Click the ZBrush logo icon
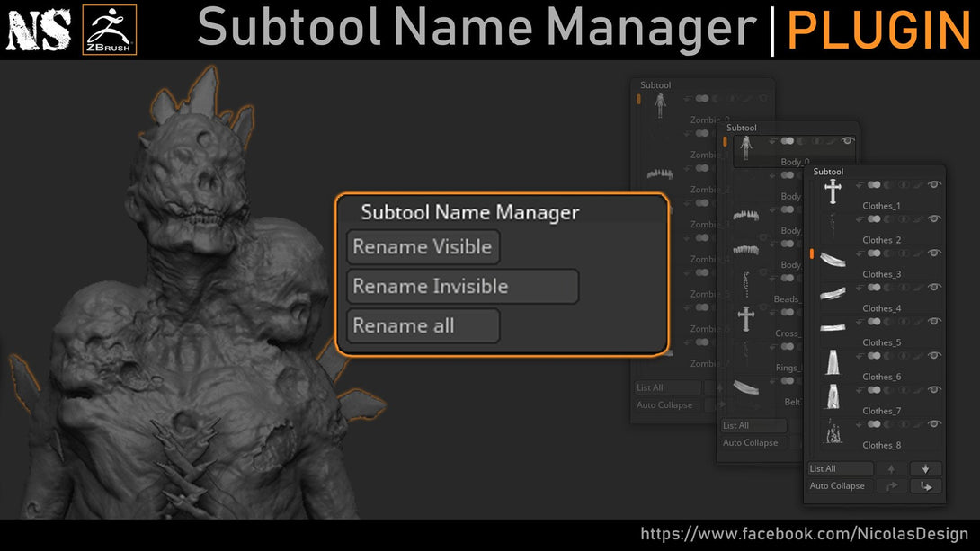 110,30
